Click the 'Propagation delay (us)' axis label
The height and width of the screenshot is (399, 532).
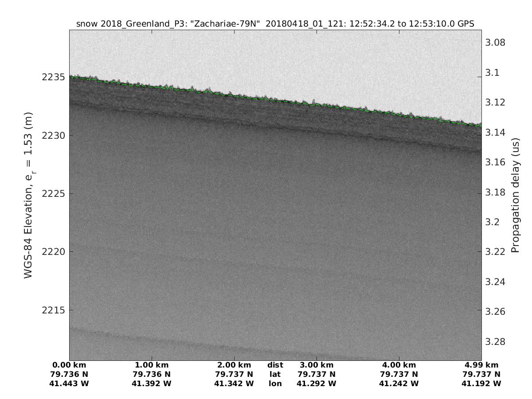(x=515, y=196)
